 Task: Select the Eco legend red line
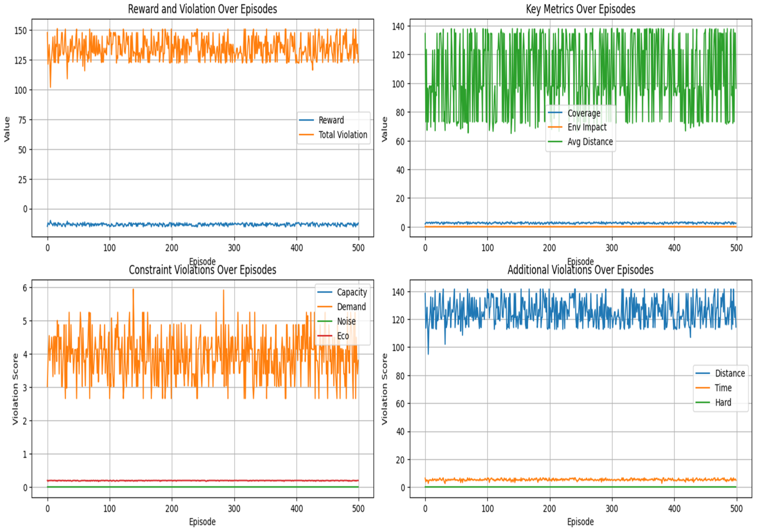tap(324, 336)
